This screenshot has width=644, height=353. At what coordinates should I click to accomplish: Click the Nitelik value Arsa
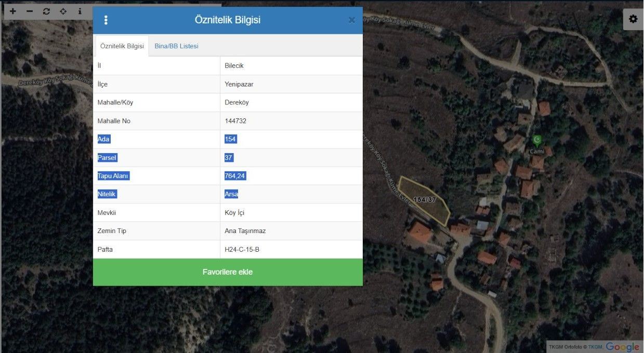coord(231,194)
